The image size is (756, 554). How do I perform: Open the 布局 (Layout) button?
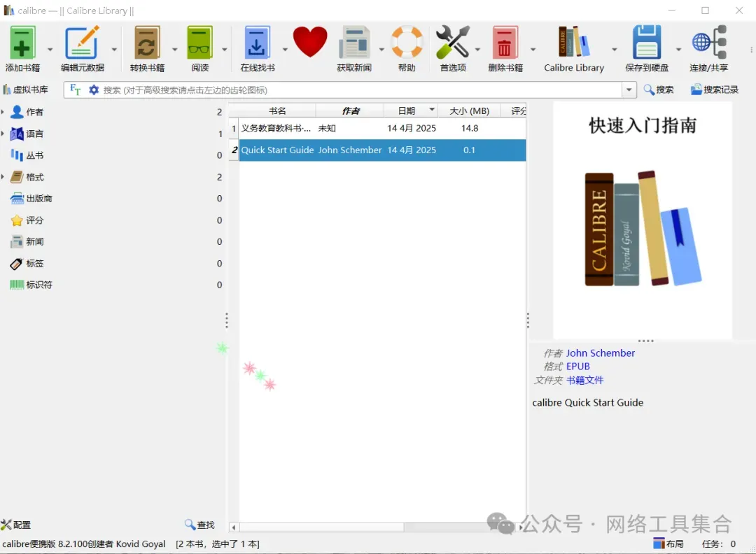coord(668,544)
